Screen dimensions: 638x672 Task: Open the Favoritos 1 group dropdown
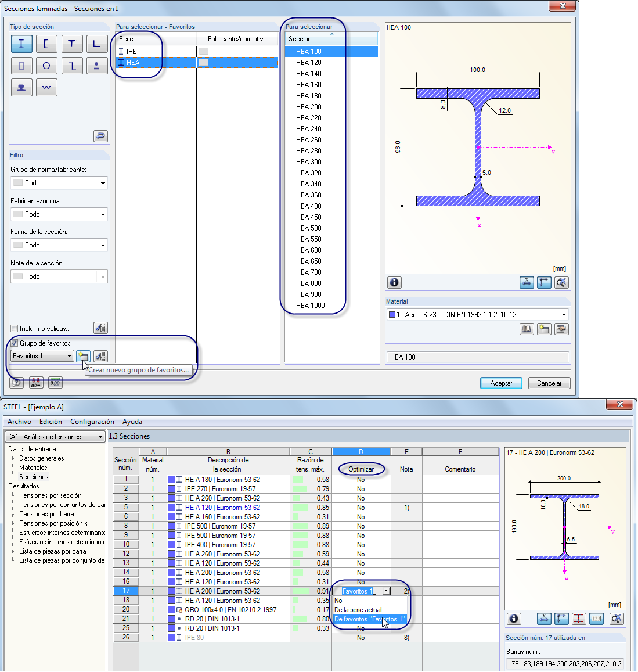pos(42,356)
